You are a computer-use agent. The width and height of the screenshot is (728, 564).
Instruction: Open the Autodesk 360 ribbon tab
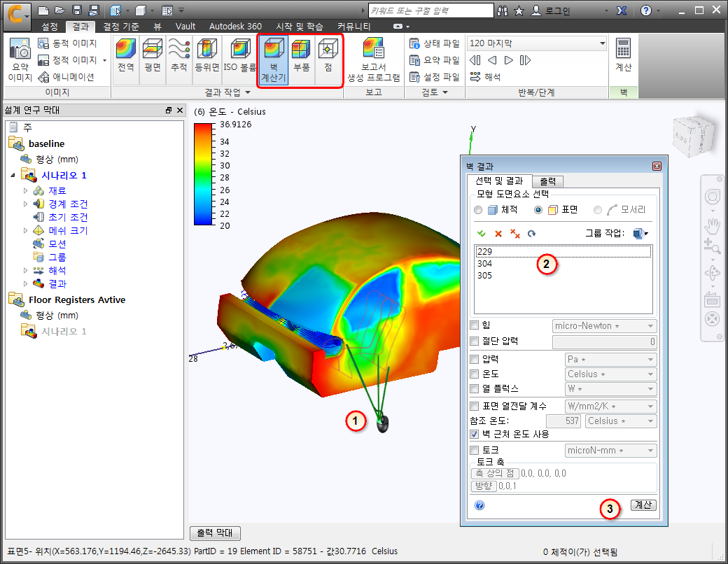[x=235, y=27]
